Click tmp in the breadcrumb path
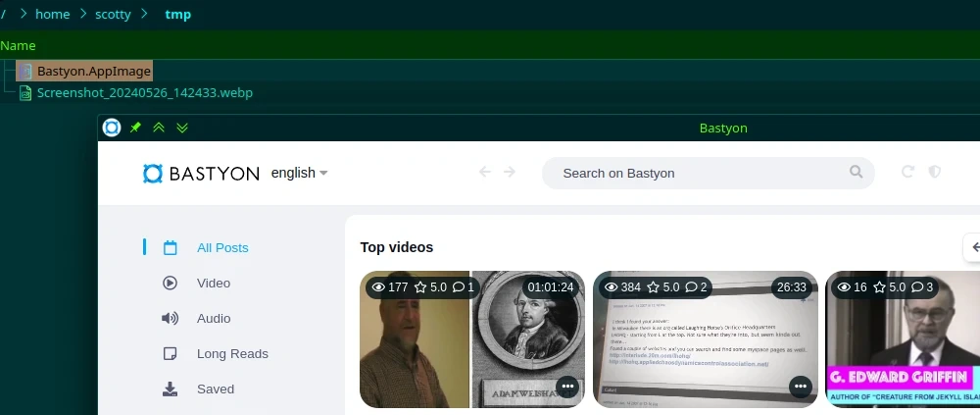 [177, 15]
